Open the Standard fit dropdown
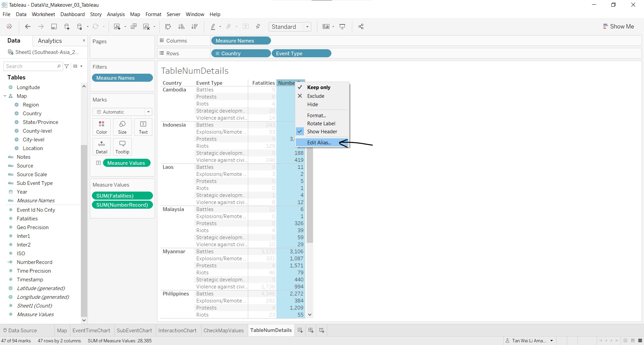The width and height of the screenshot is (644, 345). coord(290,27)
